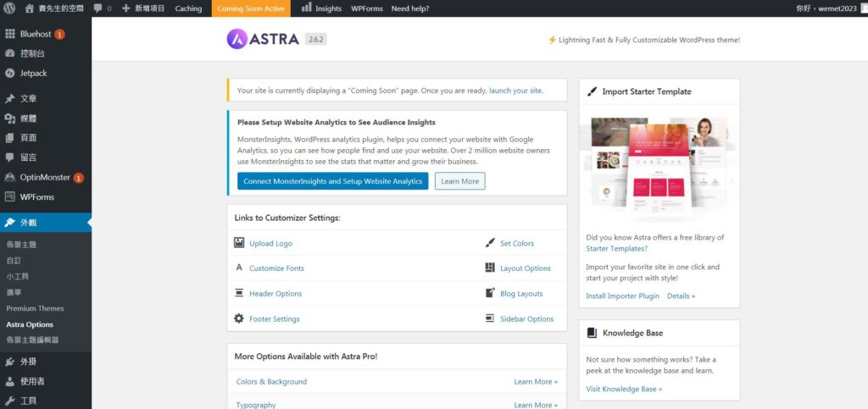Open the Layout Options link
Image resolution: width=868 pixels, height=409 pixels.
526,268
